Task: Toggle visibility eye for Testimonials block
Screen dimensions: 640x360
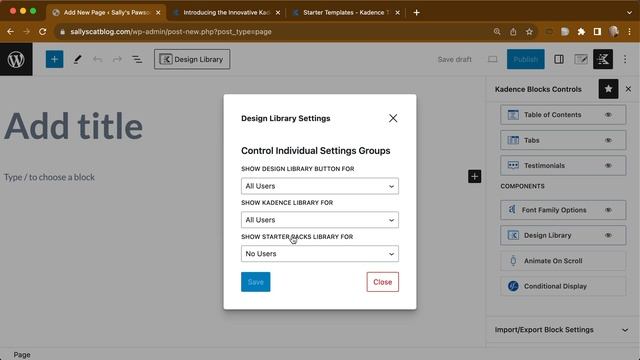Action: (x=608, y=166)
